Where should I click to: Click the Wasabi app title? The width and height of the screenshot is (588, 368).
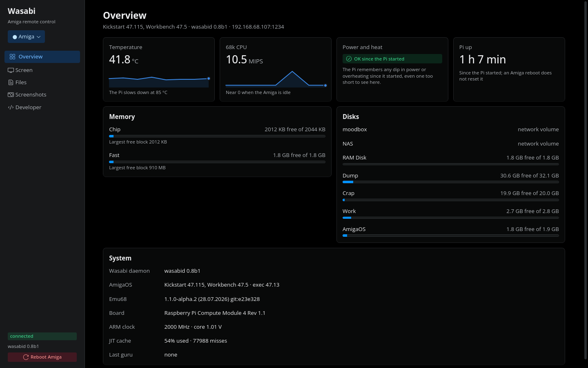click(22, 11)
